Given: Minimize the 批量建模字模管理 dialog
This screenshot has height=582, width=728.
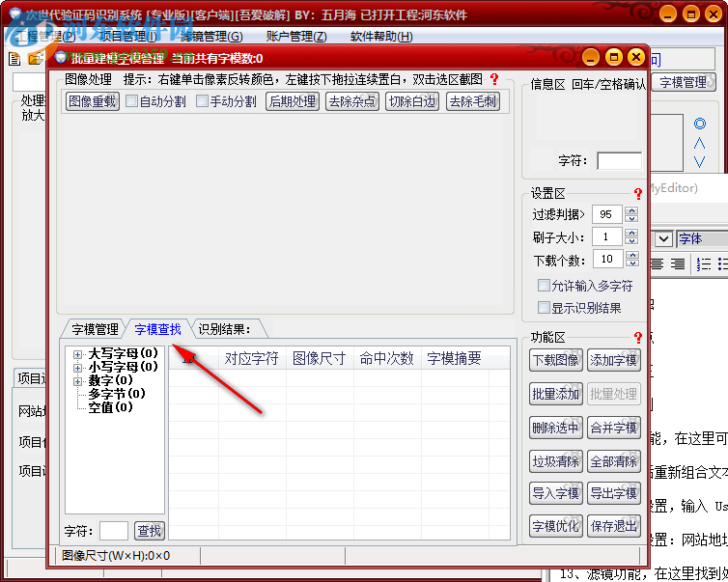Looking at the screenshot, I should [x=591, y=58].
